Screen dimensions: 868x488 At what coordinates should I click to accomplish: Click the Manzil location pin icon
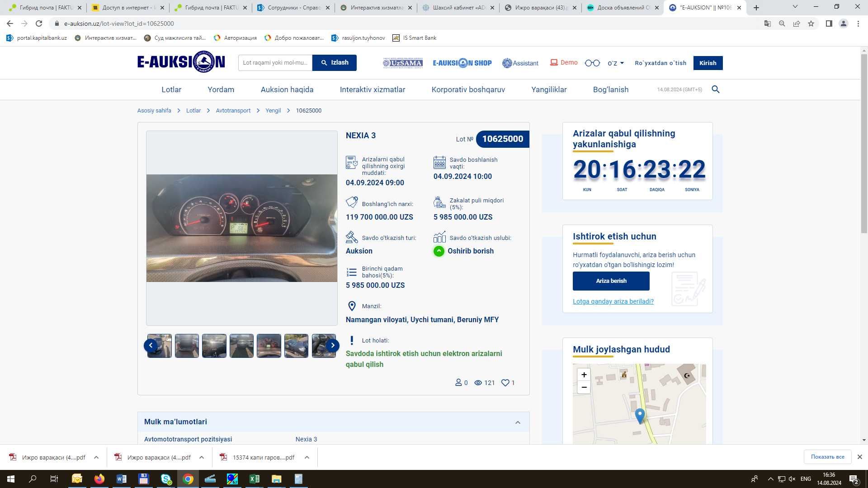[352, 306]
